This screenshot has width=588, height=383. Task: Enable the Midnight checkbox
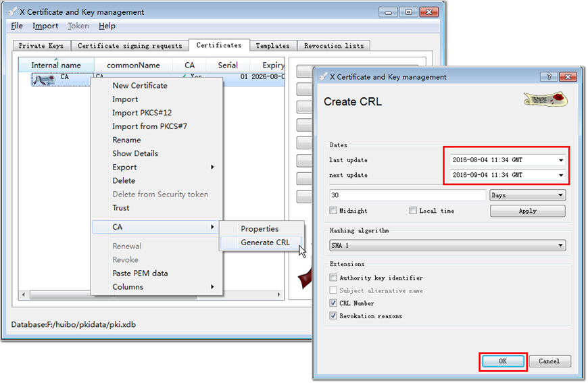coord(333,210)
